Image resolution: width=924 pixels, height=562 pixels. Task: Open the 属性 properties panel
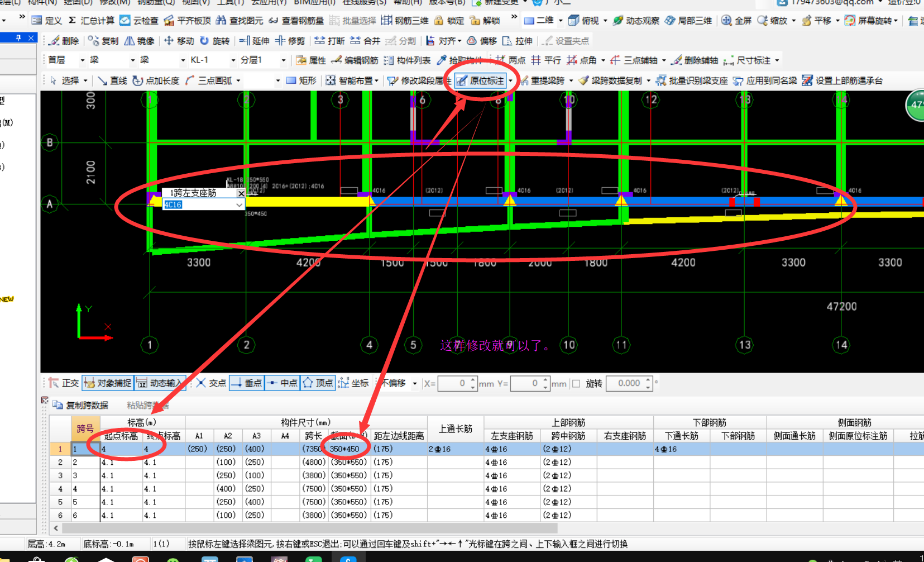click(x=311, y=60)
